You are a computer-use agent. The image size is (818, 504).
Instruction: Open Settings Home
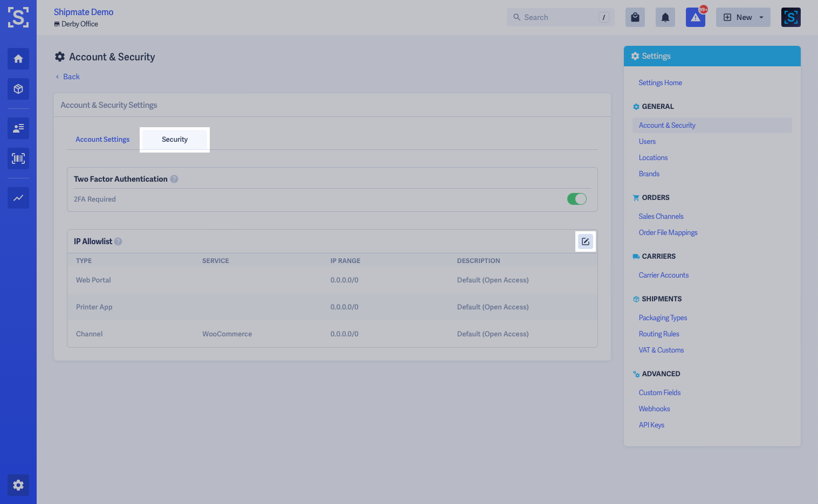coord(660,82)
